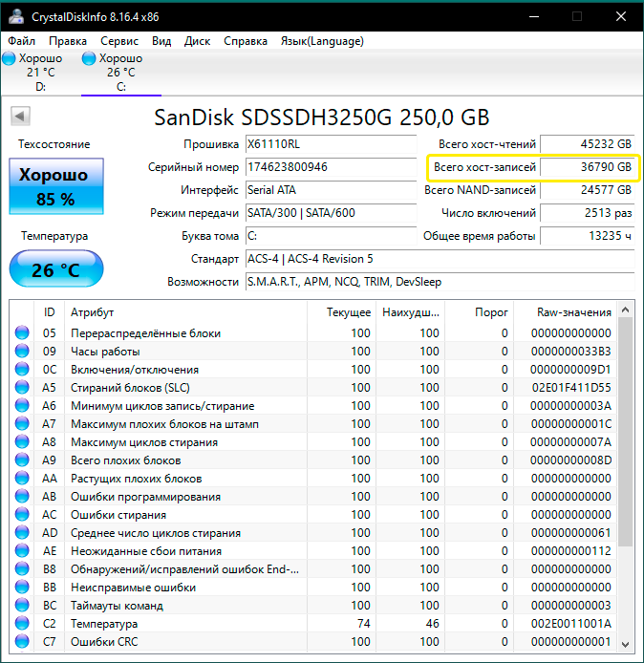Click the 26 °C temperature indicator
644x663 pixels.
pyautogui.click(x=56, y=268)
